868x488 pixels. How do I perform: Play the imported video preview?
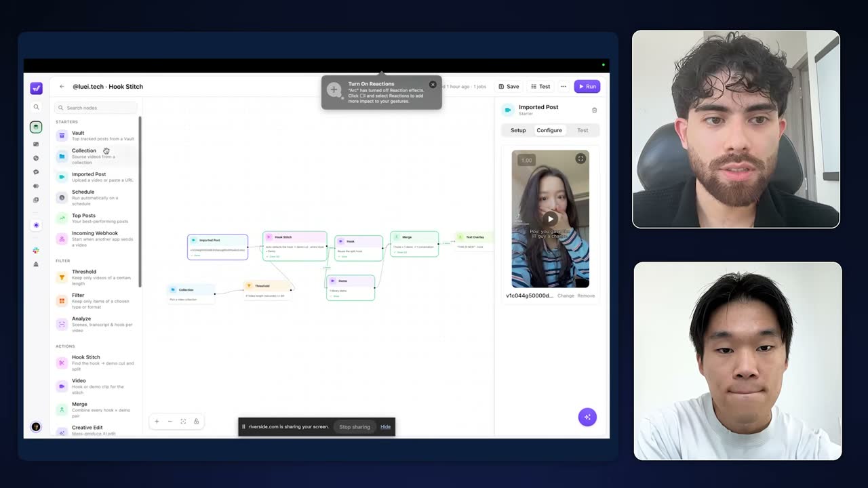[x=550, y=219]
